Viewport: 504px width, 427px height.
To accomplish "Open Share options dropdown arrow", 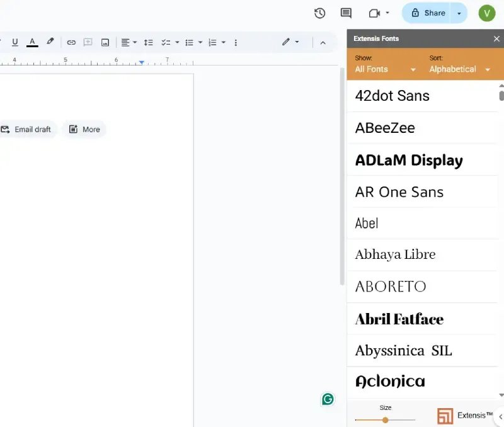I will (x=459, y=13).
